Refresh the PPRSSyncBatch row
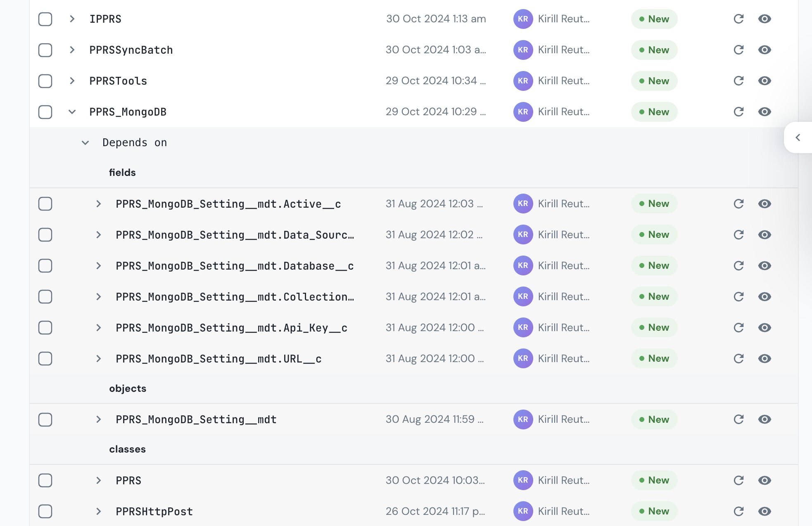Image resolution: width=812 pixels, height=526 pixels. click(x=738, y=50)
